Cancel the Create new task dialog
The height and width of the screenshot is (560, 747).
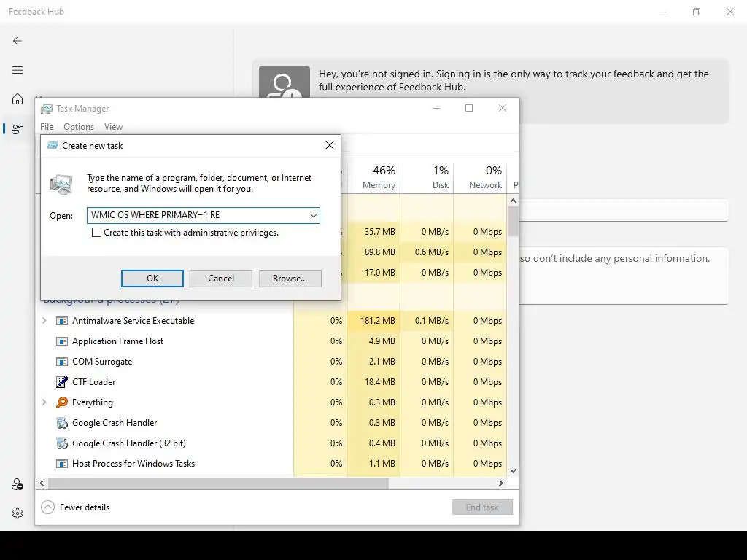point(221,279)
